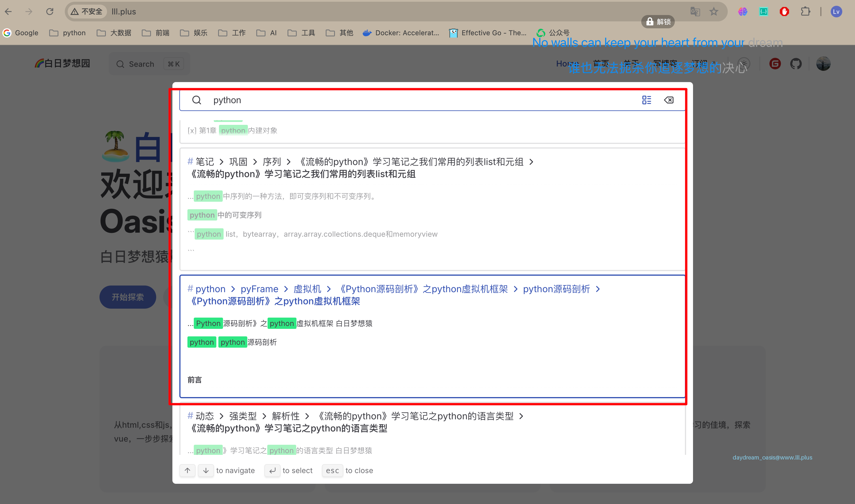855x504 pixels.
Task: Clear the search query with backspace icon
Action: pos(668,100)
